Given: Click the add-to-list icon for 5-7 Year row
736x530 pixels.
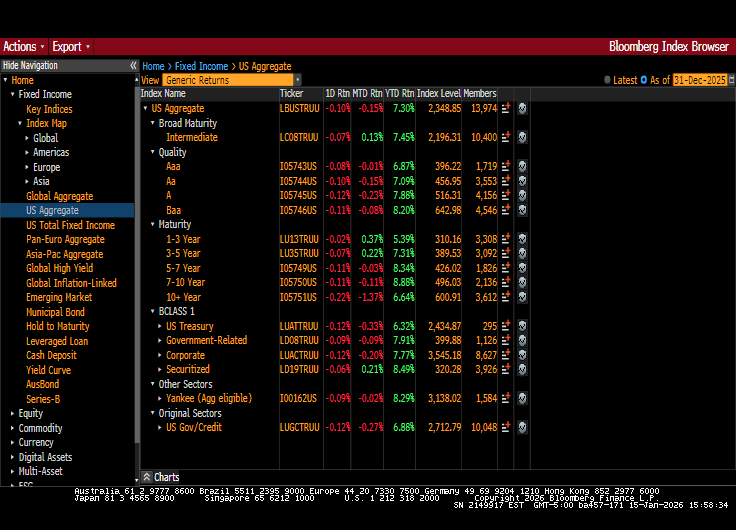Looking at the screenshot, I should (506, 268).
